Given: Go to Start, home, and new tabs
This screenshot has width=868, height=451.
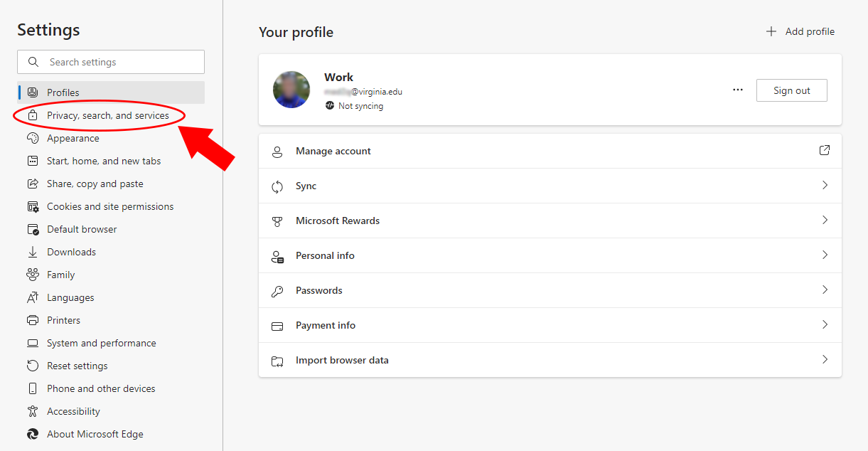Looking at the screenshot, I should tap(104, 161).
